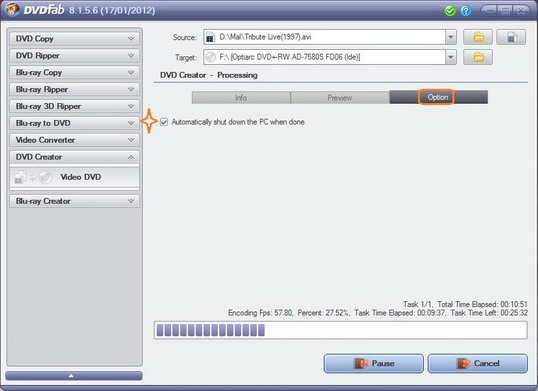Click the DVDFab mascot logo icon
Image resolution: width=538 pixels, height=391 pixels.
point(12,9)
